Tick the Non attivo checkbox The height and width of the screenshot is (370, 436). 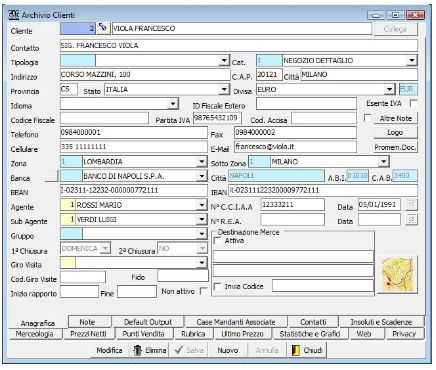[203, 291]
